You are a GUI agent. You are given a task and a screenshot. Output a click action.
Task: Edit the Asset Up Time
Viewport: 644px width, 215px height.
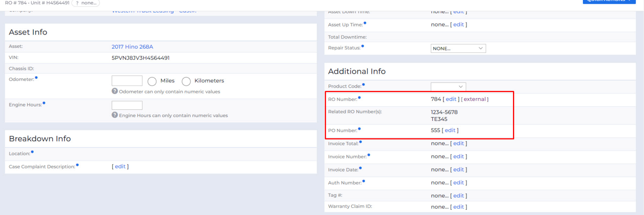(459, 24)
